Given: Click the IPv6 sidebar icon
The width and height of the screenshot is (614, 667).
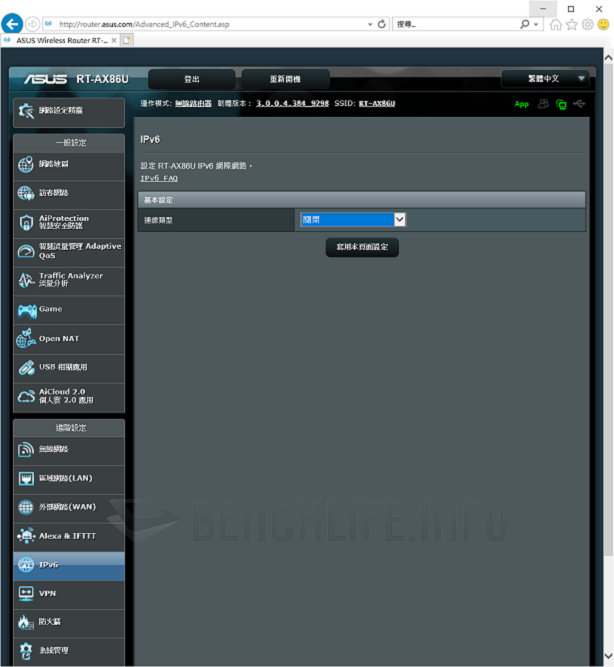Looking at the screenshot, I should (x=26, y=565).
